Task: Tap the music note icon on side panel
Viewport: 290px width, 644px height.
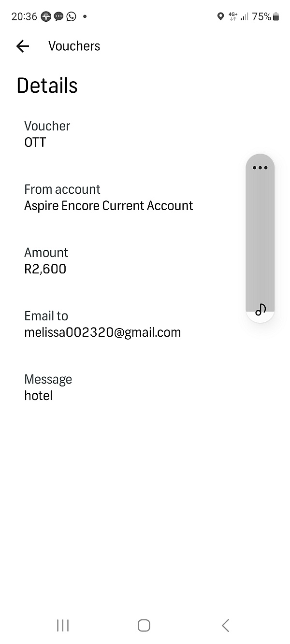Action: 261,309
